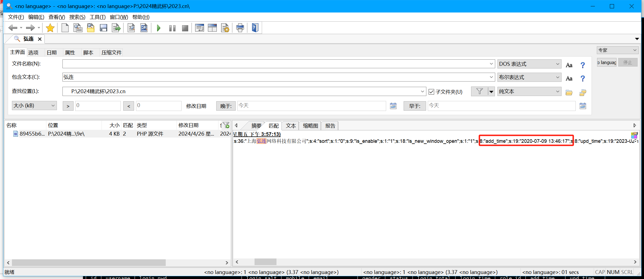Open the filter button's dropdown arrow
Viewport: 644px width, 279px height.
coord(491,92)
